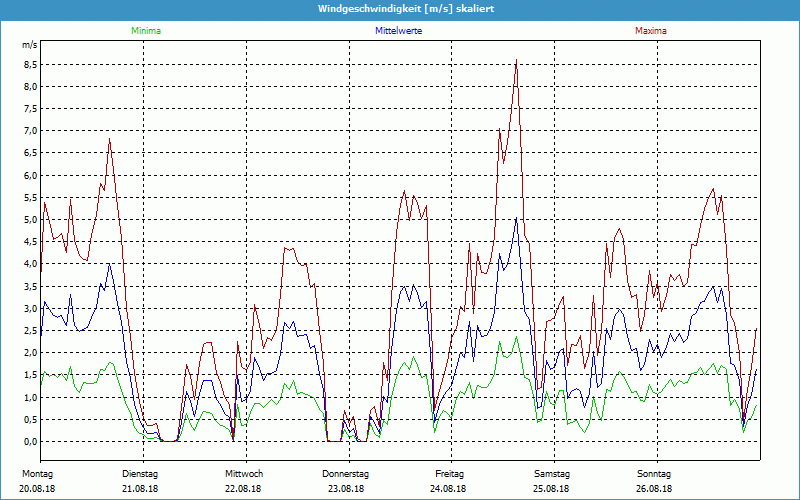The width and height of the screenshot is (800, 500).
Task: Click the 0,0 y-axis value
Action: tap(31, 441)
